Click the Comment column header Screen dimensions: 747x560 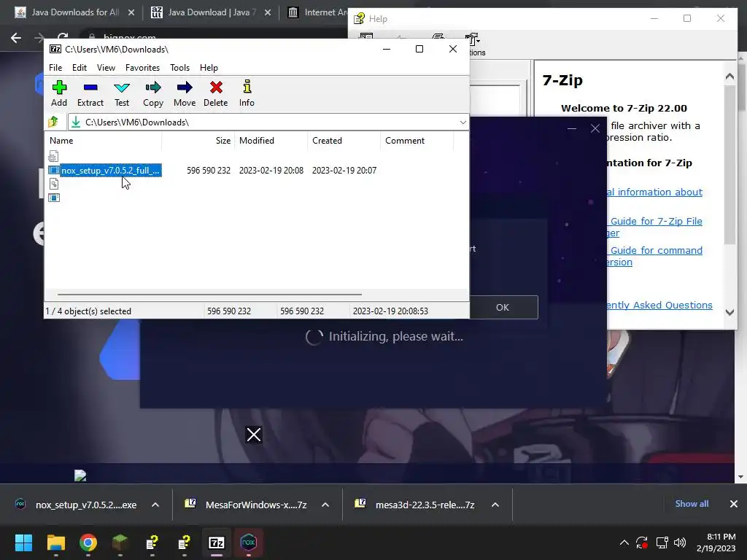coord(417,141)
